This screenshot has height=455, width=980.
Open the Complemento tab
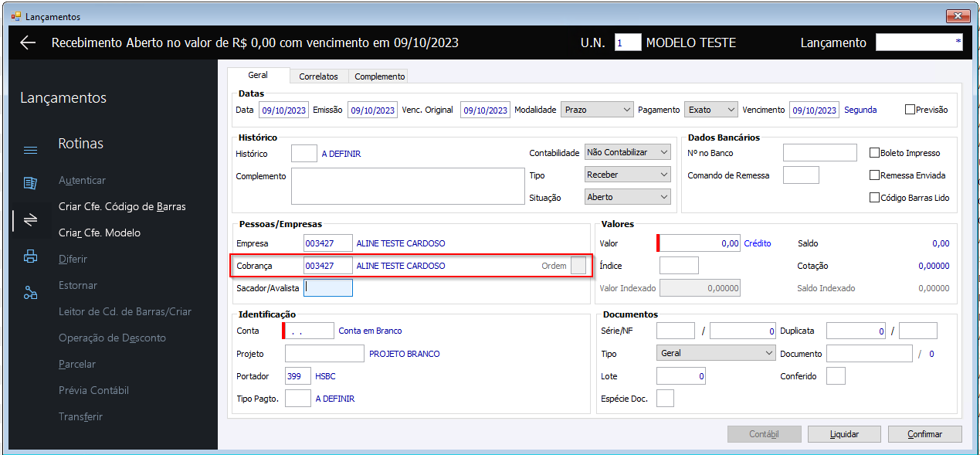pyautogui.click(x=379, y=76)
